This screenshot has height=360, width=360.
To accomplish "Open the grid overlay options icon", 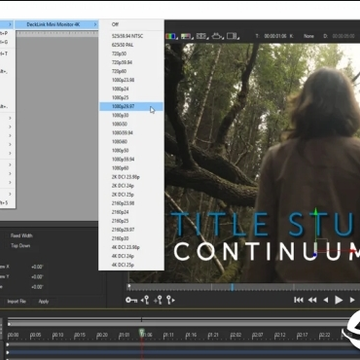I will (201, 36).
